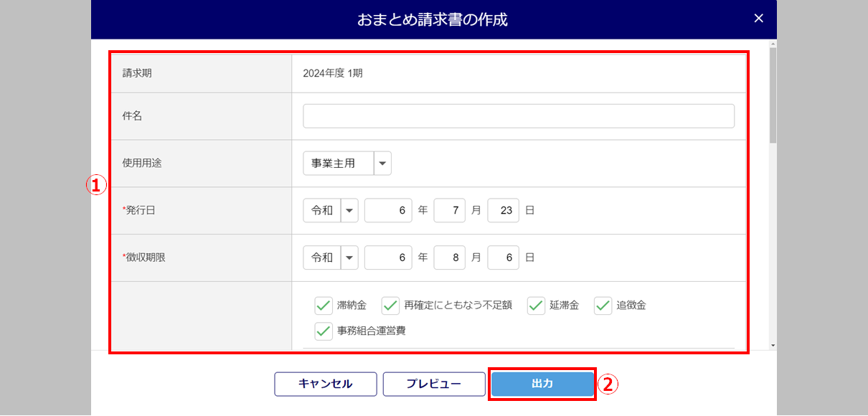868x416 pixels.
Task: Uncheck the 滞納金 checkbox
Action: [x=324, y=306]
